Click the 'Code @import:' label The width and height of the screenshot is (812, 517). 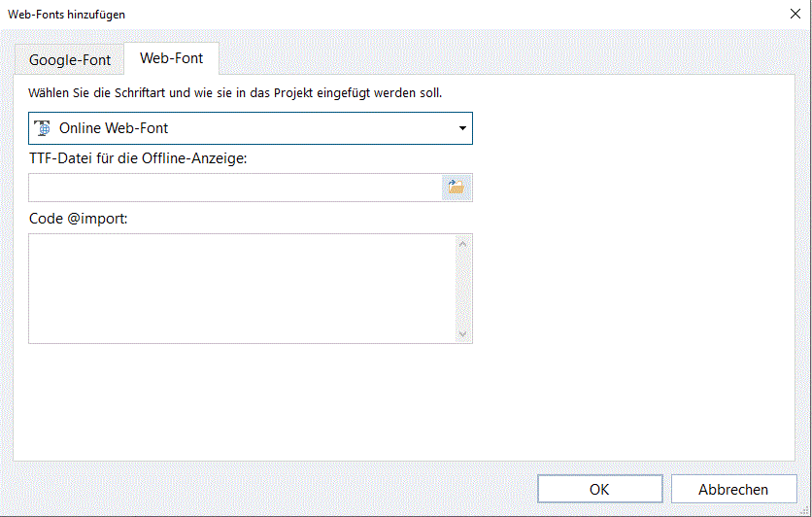79,219
